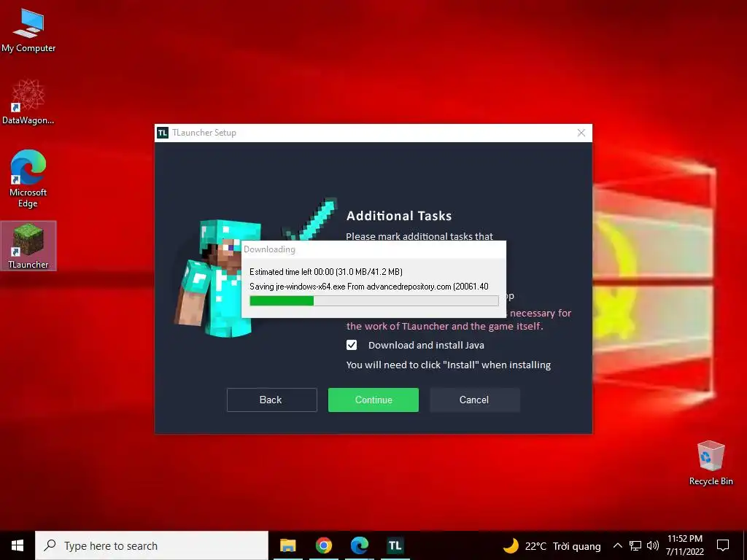Image resolution: width=747 pixels, height=560 pixels.
Task: Open network status tray icon
Action: pos(635,545)
